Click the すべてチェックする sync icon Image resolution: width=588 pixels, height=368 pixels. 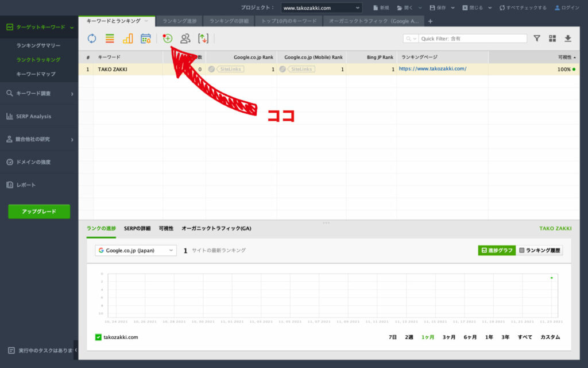(502, 8)
